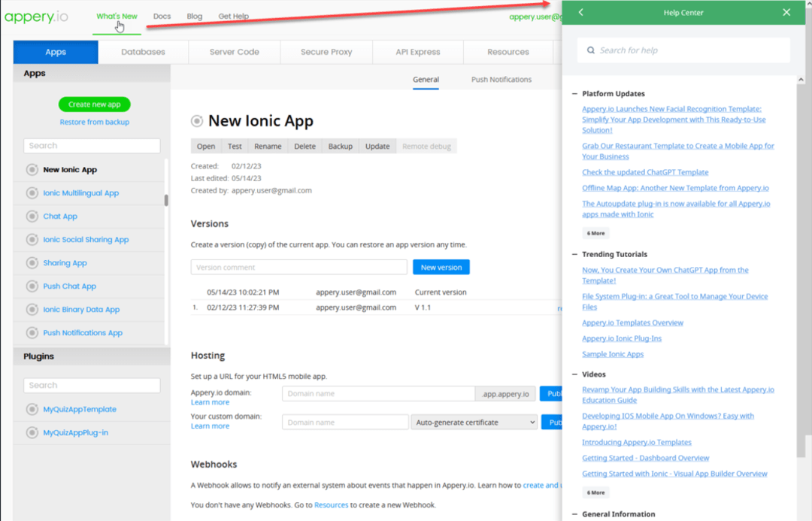Screen dimensions: 812x521
Task: Open the Databases tab
Action: [143, 52]
